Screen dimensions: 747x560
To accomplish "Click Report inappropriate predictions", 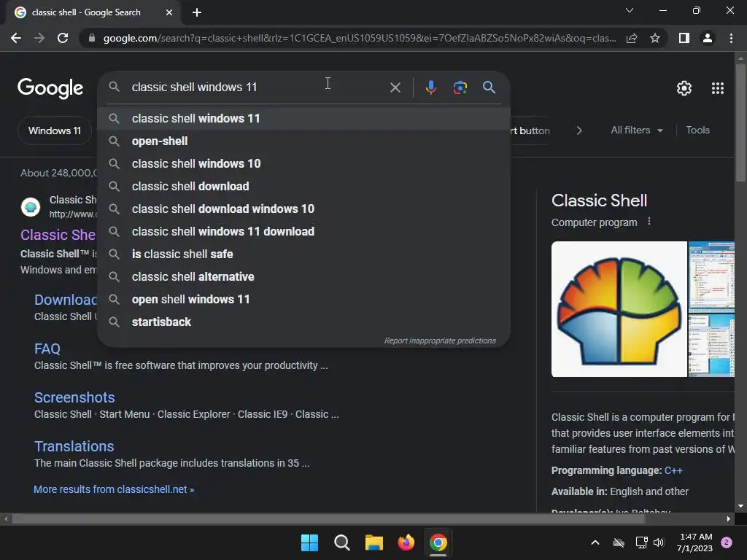I will [x=440, y=341].
